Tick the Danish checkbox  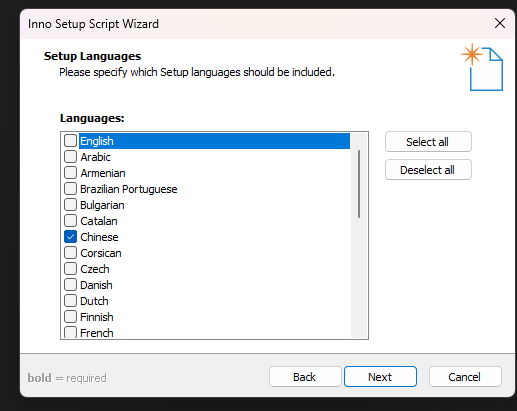(70, 285)
